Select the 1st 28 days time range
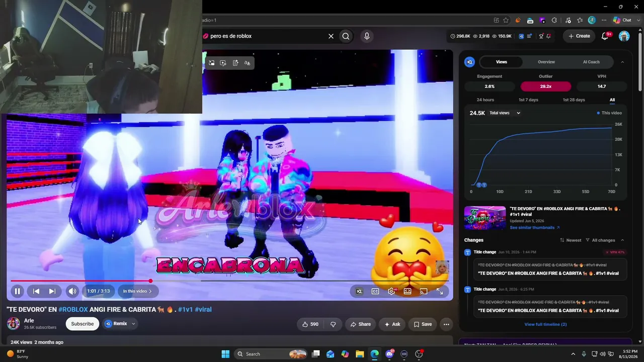 574,100
